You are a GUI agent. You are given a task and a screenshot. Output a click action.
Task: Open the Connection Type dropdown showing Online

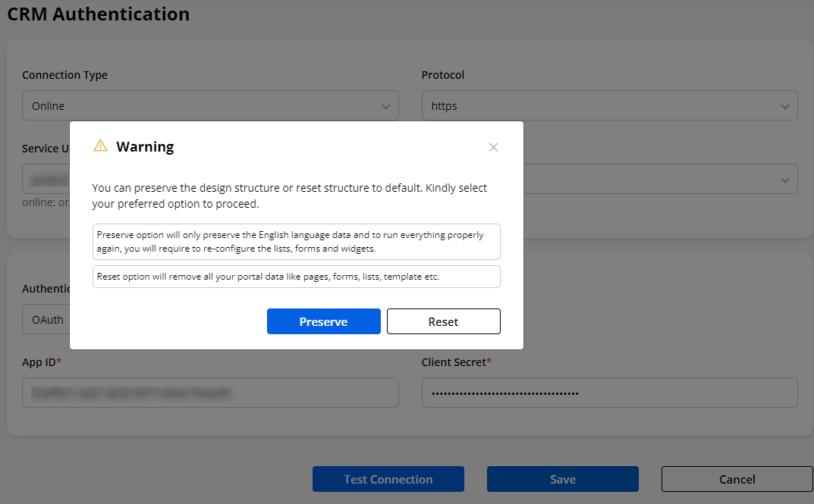tap(210, 106)
